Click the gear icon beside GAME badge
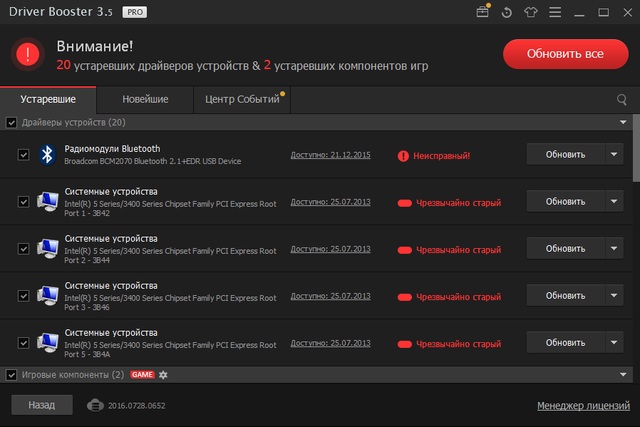640x427 pixels. point(164,375)
